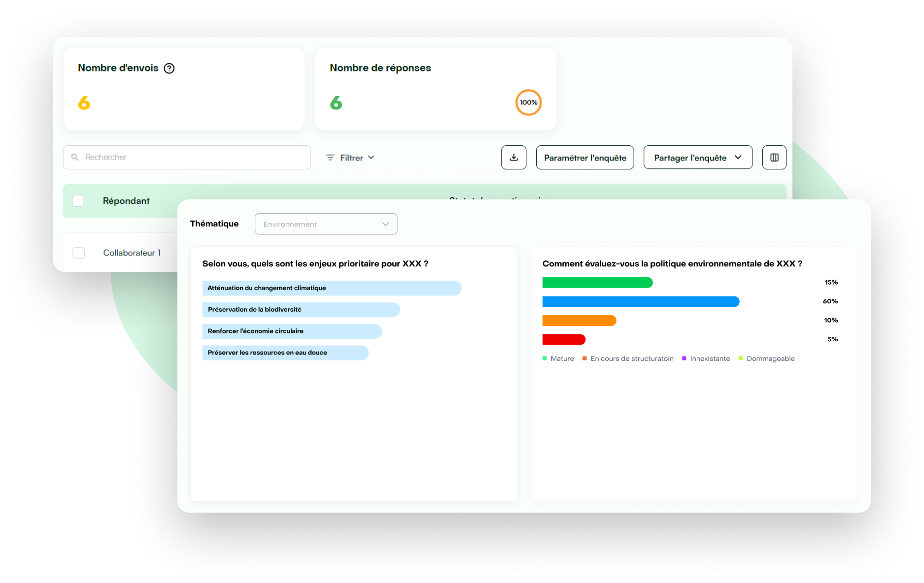Toggle the Mature legend entry
The width and height of the screenshot is (924, 583).
[x=558, y=358]
